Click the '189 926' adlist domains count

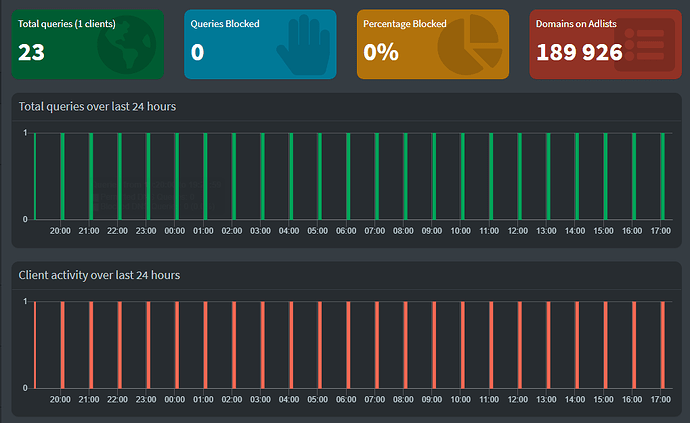pos(579,52)
